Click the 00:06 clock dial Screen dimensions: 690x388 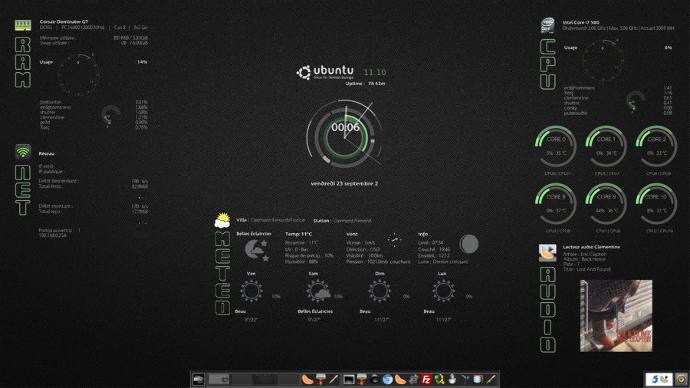tap(345, 134)
